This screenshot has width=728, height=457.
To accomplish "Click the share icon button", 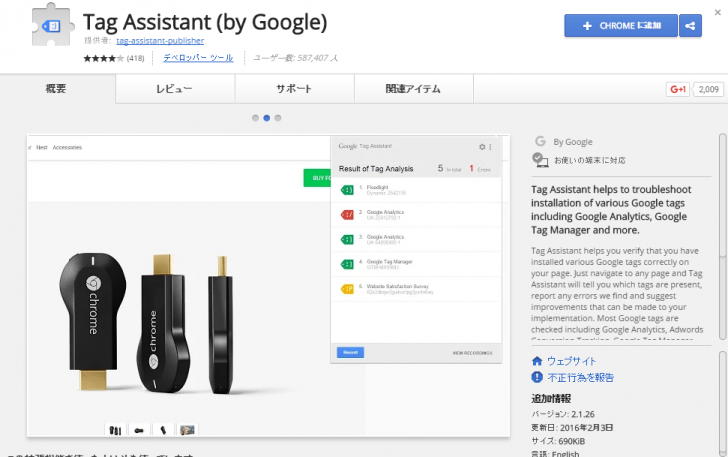I will (690, 26).
